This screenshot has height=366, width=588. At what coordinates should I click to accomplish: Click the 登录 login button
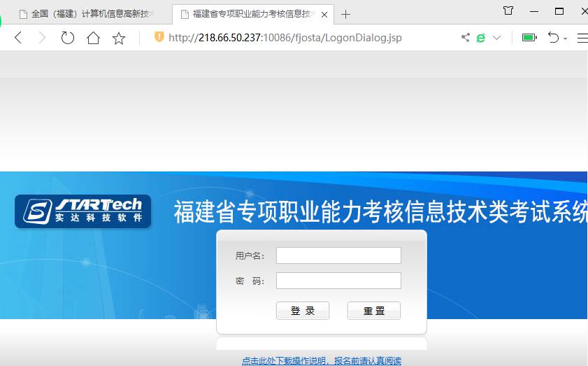coord(303,311)
